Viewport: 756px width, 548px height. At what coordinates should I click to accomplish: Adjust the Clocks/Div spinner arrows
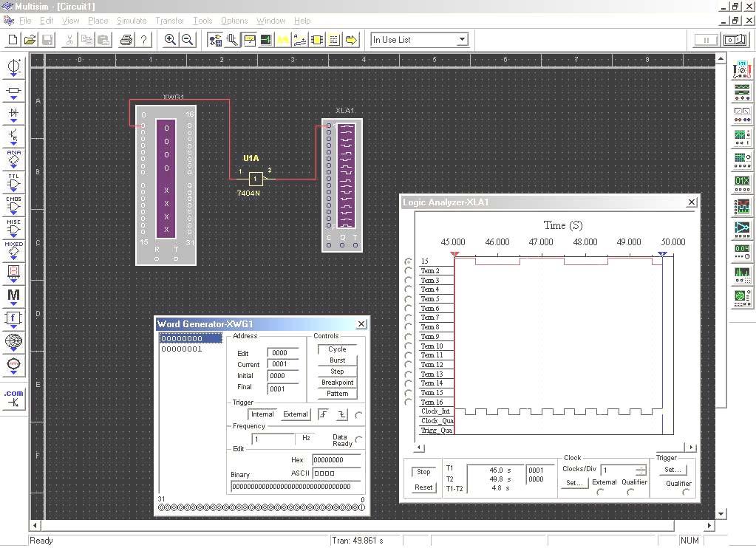(x=641, y=470)
